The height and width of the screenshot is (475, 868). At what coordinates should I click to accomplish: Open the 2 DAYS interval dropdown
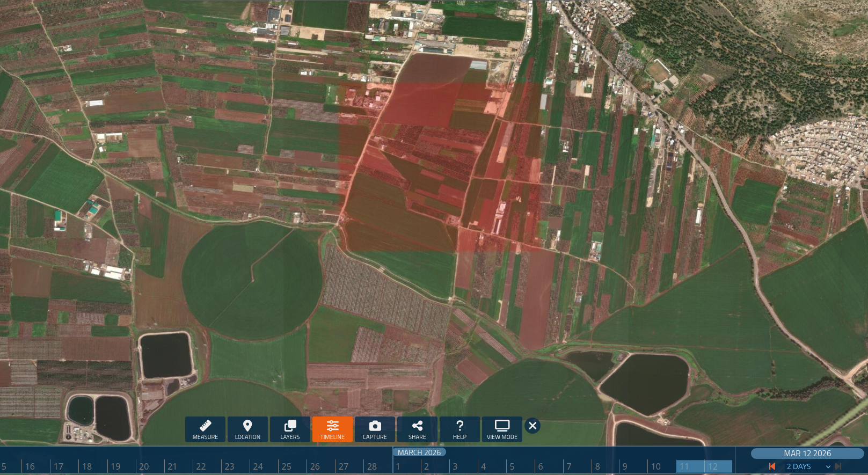[808, 466]
